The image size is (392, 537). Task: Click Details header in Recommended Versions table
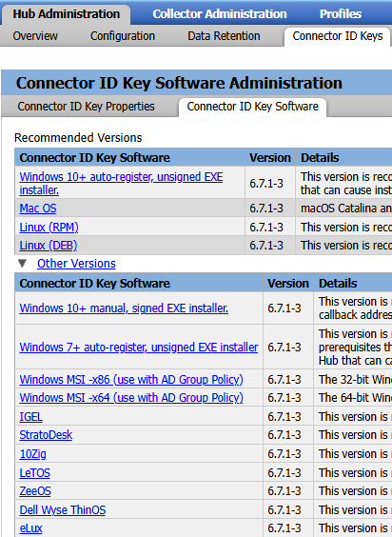[320, 157]
